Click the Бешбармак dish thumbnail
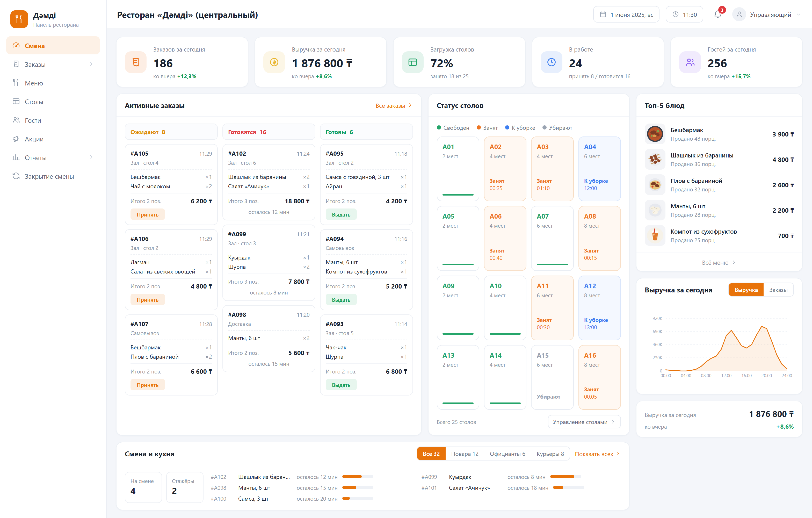The width and height of the screenshot is (812, 518). (655, 134)
